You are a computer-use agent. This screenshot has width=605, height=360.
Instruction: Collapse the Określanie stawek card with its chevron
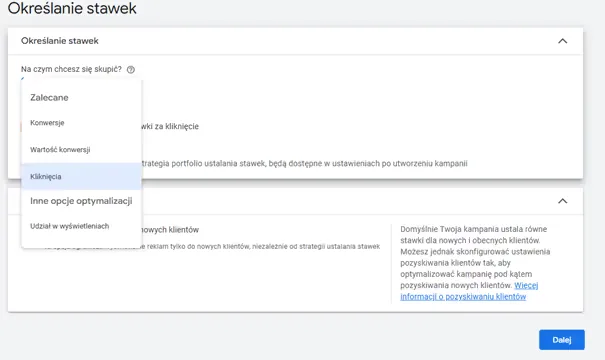point(563,41)
